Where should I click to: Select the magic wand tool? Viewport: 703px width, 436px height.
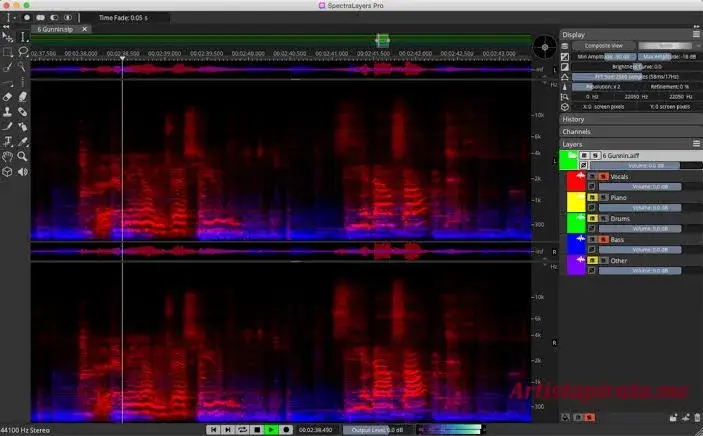[x=22, y=67]
